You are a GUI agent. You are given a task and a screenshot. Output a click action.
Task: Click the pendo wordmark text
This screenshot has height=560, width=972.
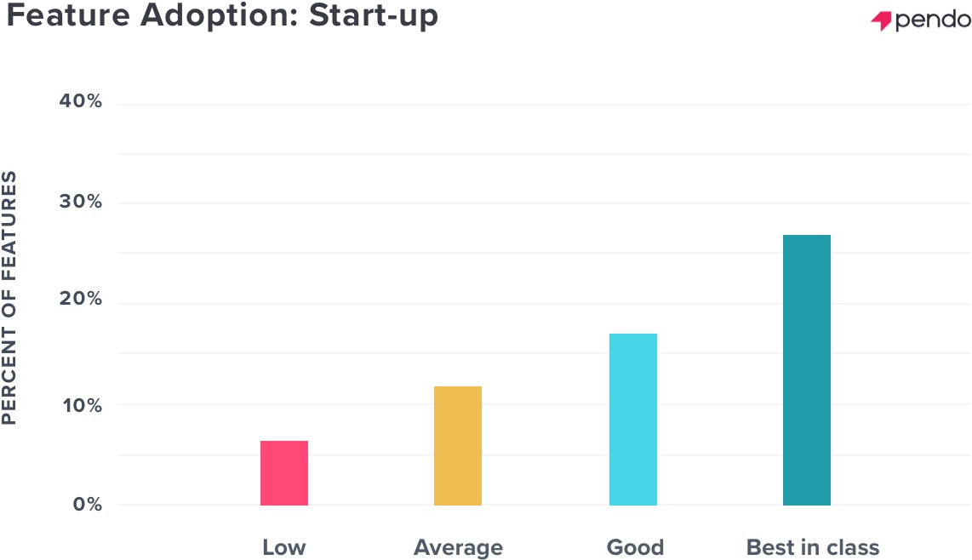tap(932, 20)
